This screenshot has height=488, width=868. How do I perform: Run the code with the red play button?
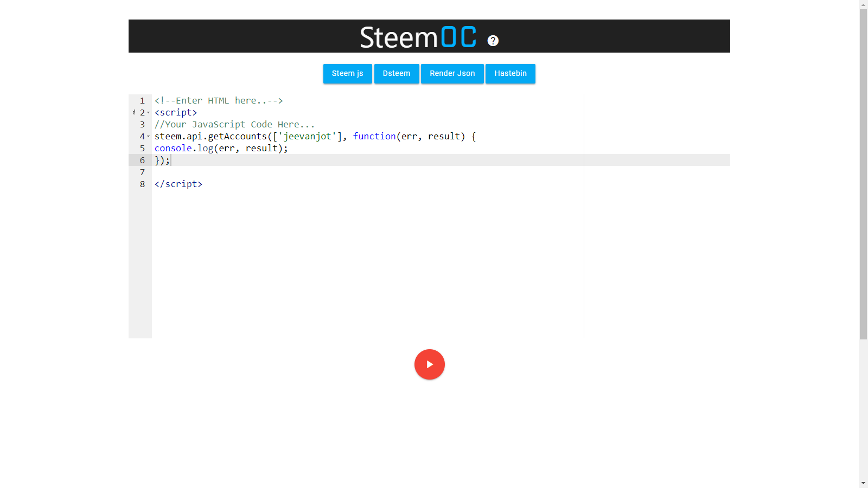point(430,364)
